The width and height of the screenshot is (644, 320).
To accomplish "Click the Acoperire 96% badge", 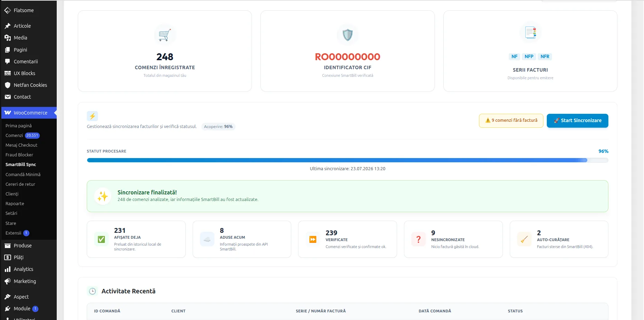I will [x=218, y=127].
